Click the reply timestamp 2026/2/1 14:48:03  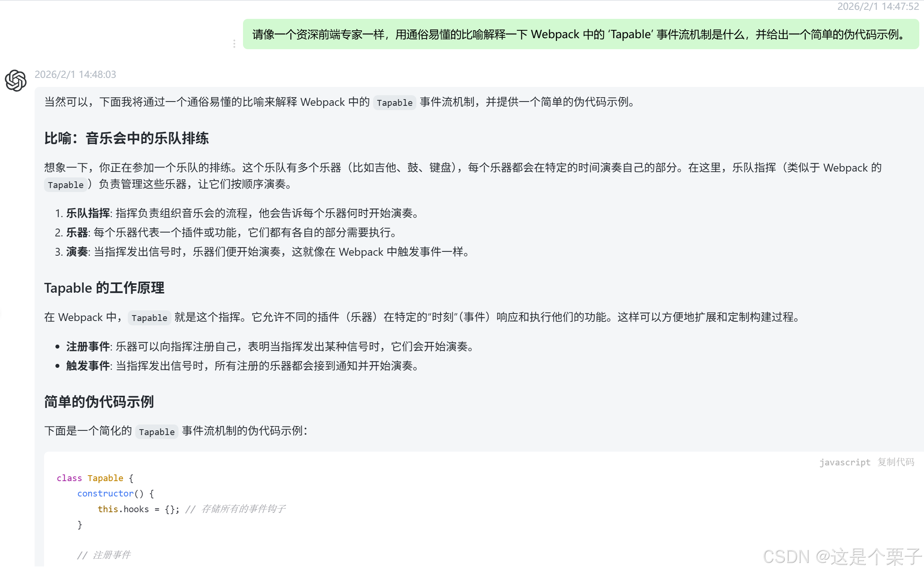75,74
